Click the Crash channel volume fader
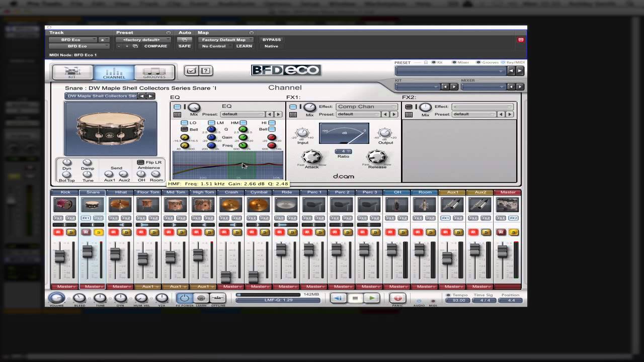 point(226,276)
